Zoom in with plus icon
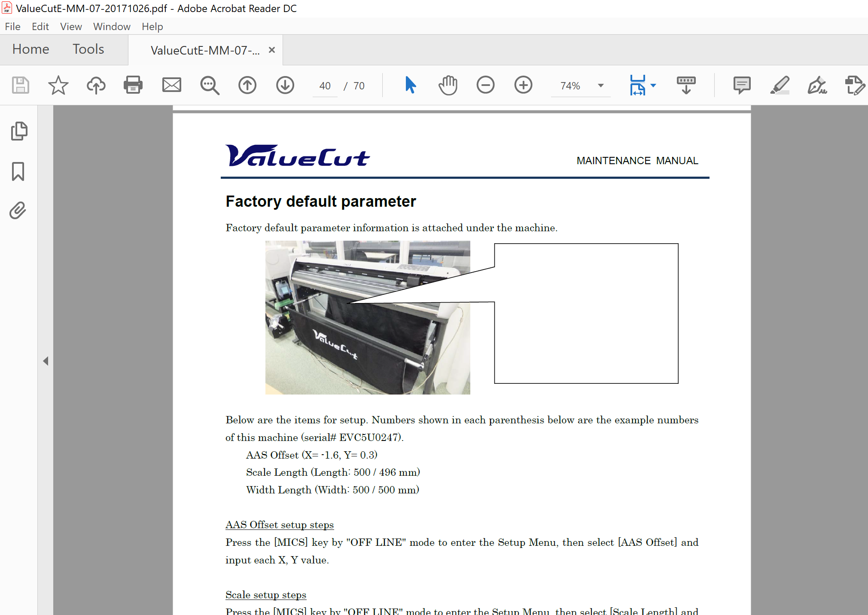Screen dimensions: 868x615 pyautogui.click(x=523, y=85)
